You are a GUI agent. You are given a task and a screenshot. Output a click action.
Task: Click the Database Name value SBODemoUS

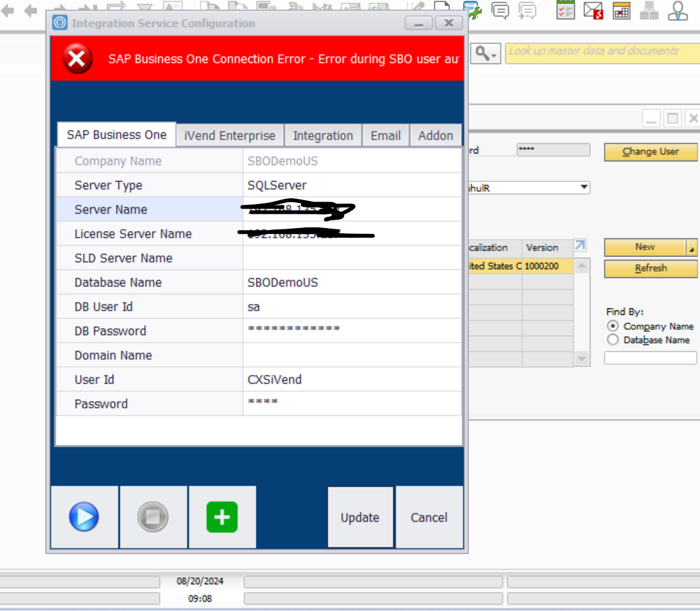click(x=352, y=282)
